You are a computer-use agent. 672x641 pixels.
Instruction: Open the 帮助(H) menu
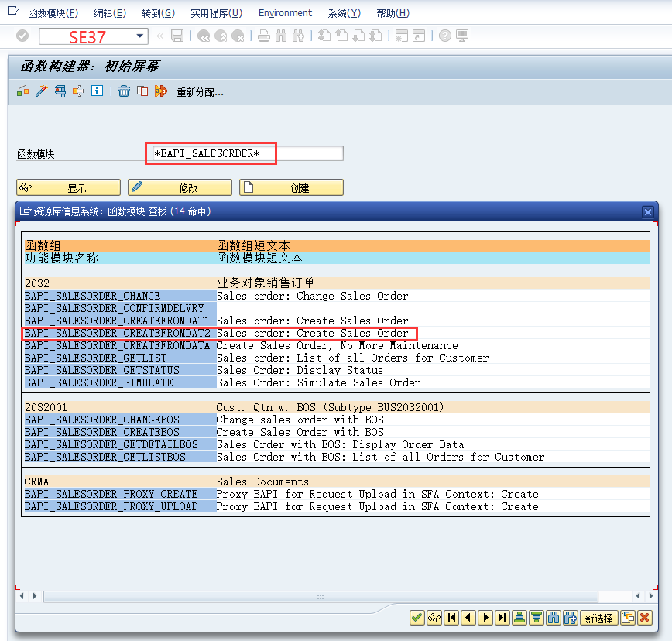click(x=393, y=13)
